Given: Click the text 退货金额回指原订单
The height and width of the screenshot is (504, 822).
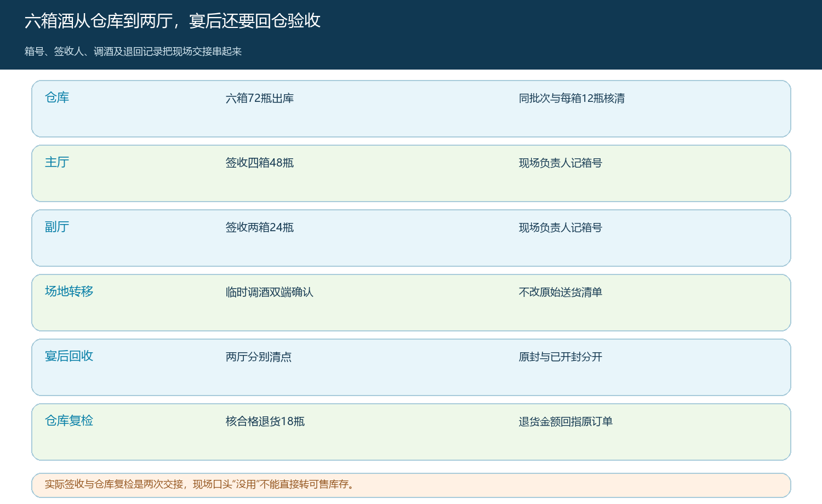Looking at the screenshot, I should click(566, 422).
